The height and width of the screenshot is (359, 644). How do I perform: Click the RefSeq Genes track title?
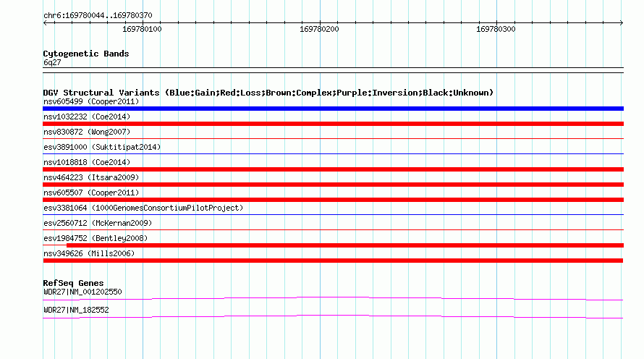click(x=73, y=283)
